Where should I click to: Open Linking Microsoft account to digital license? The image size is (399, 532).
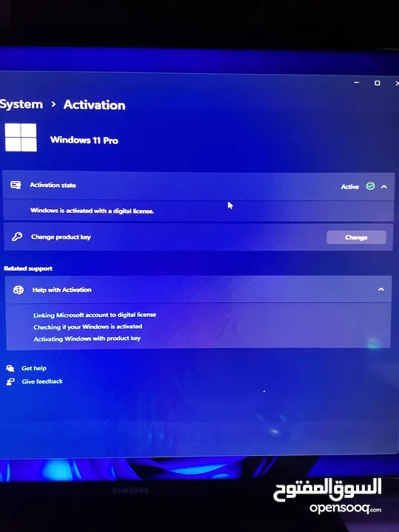pyautogui.click(x=95, y=315)
